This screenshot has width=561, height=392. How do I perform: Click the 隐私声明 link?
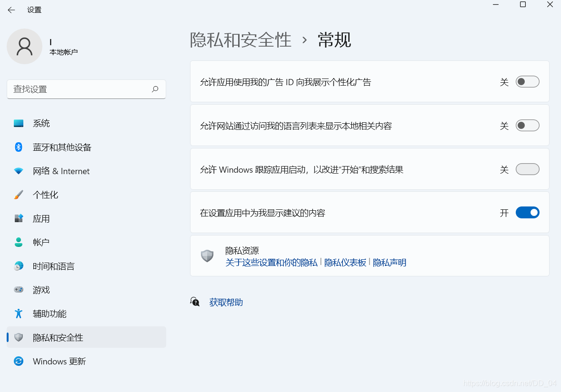390,263
